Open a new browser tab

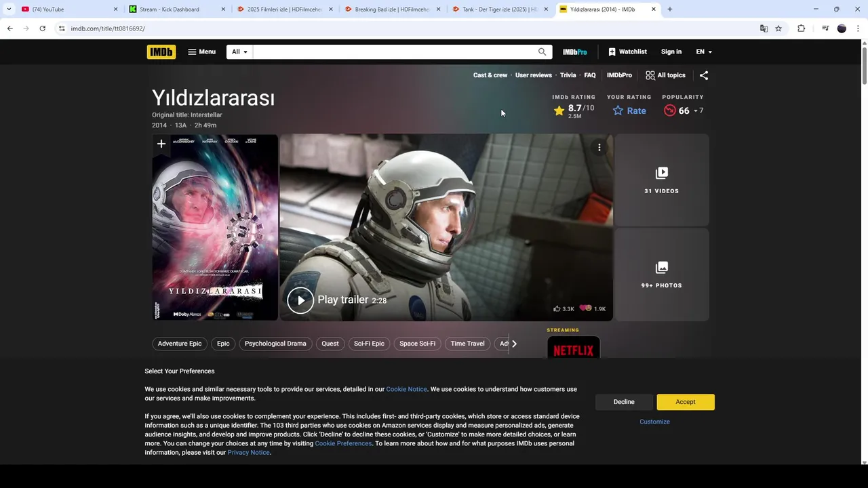click(670, 9)
